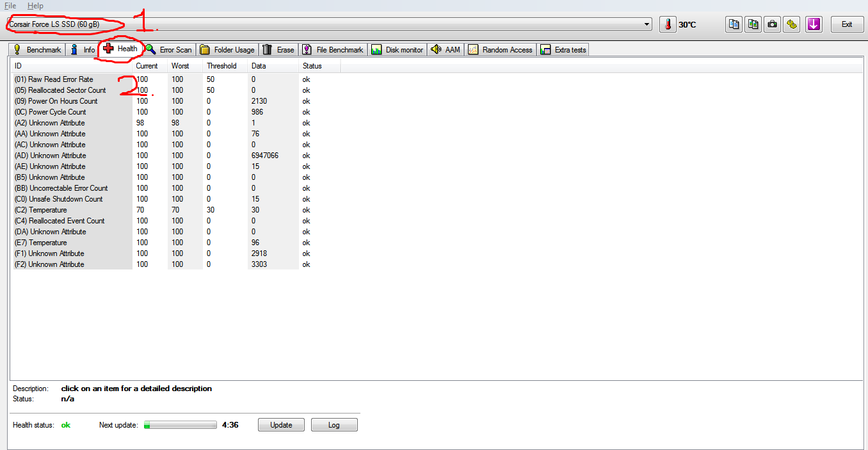Select the AAM tab
This screenshot has width=868, height=450.
tap(446, 49)
